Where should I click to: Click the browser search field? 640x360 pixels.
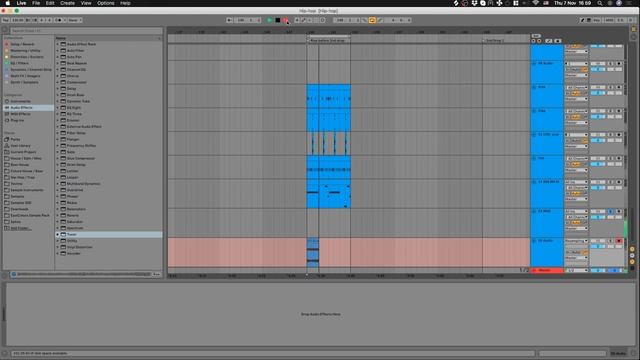pos(86,31)
